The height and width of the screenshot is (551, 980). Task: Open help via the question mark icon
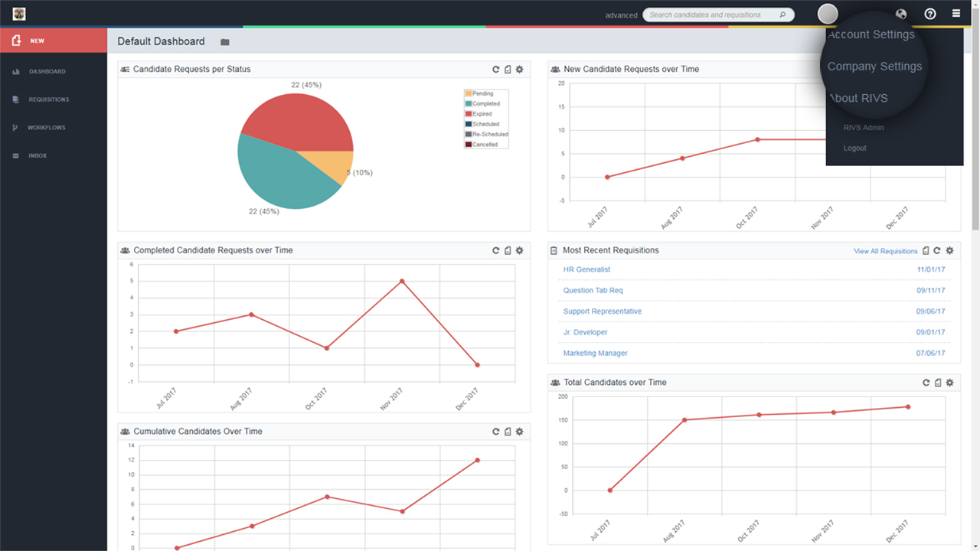click(x=930, y=14)
